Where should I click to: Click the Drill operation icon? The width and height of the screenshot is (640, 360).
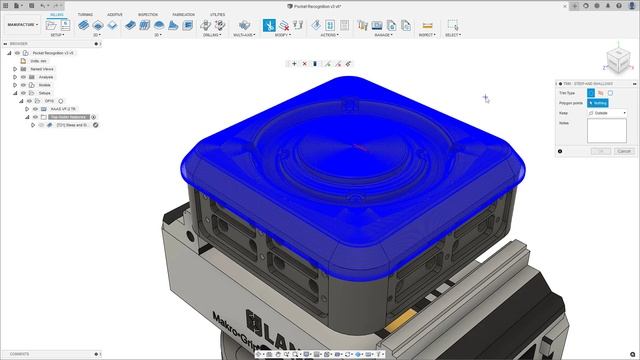[x=205, y=25]
